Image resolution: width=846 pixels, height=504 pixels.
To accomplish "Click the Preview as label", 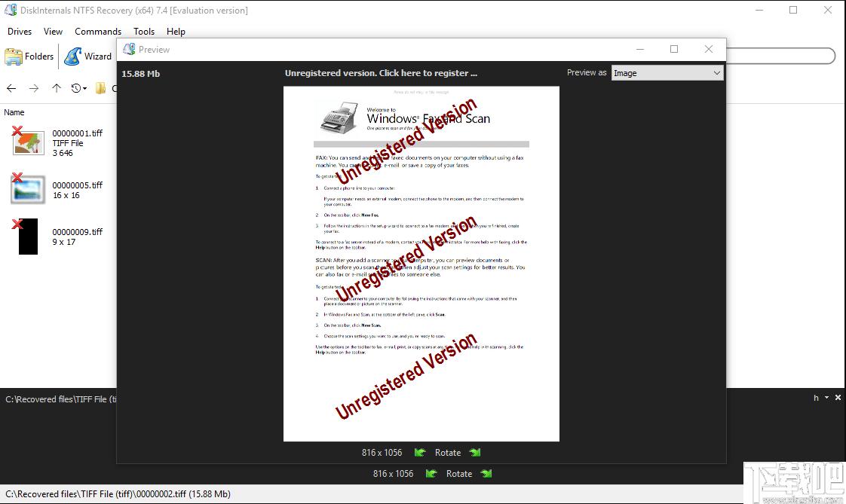I will (x=587, y=73).
